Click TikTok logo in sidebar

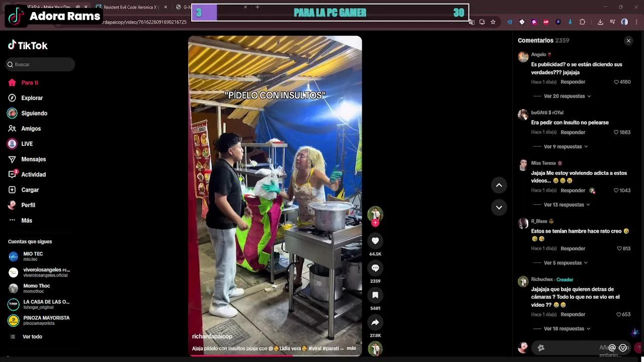coord(28,45)
